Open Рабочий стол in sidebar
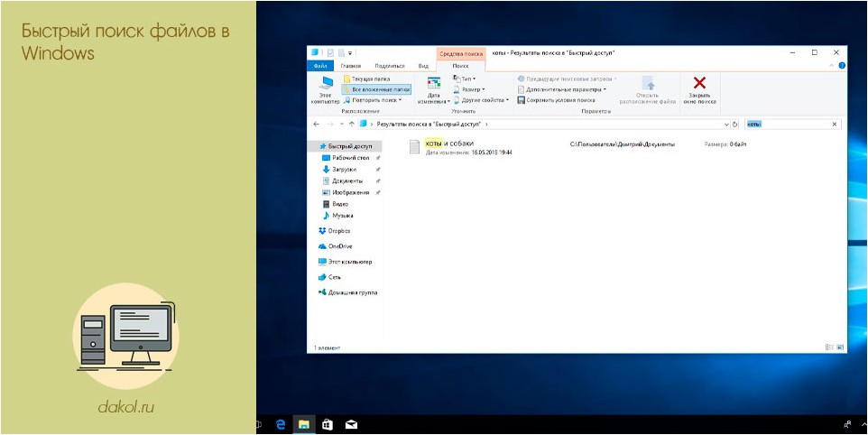The height and width of the screenshot is (435, 868). (x=350, y=158)
